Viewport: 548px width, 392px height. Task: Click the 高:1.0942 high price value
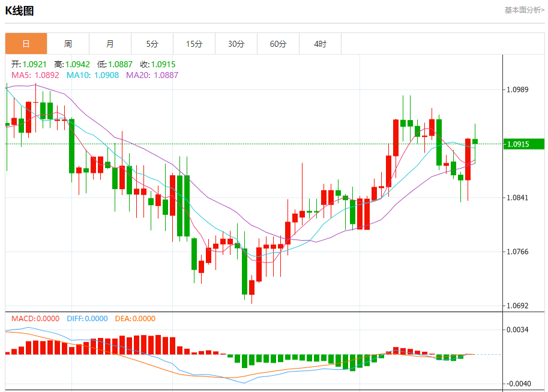(72, 64)
